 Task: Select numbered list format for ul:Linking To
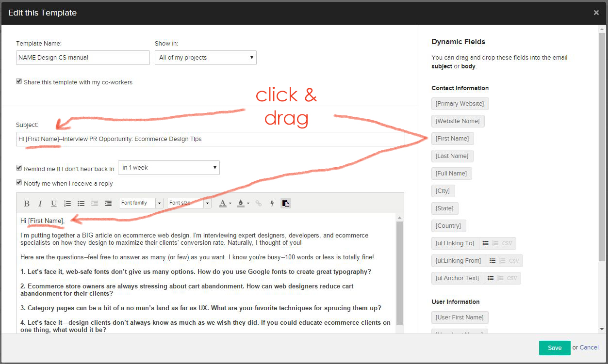pos(495,243)
